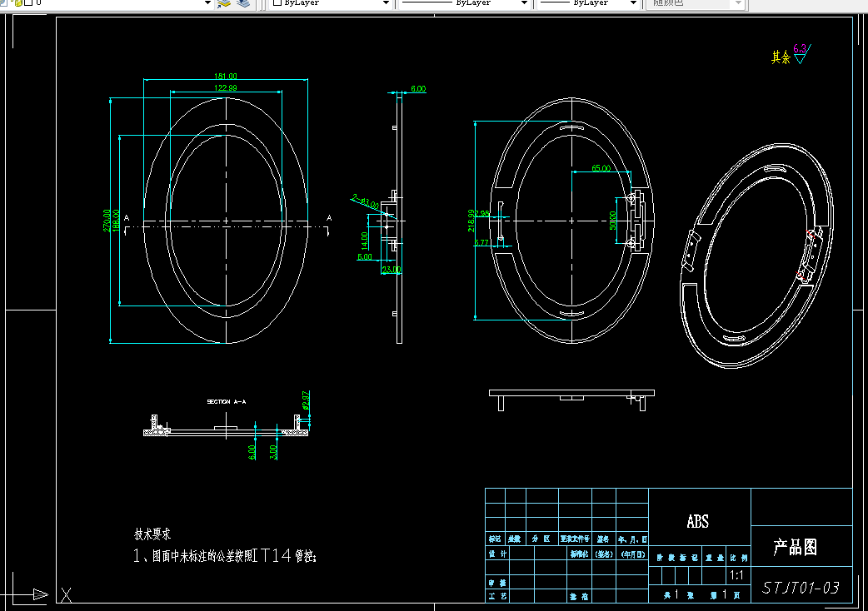Select the 270.00 vertical dimension
868x611 pixels.
(x=107, y=220)
